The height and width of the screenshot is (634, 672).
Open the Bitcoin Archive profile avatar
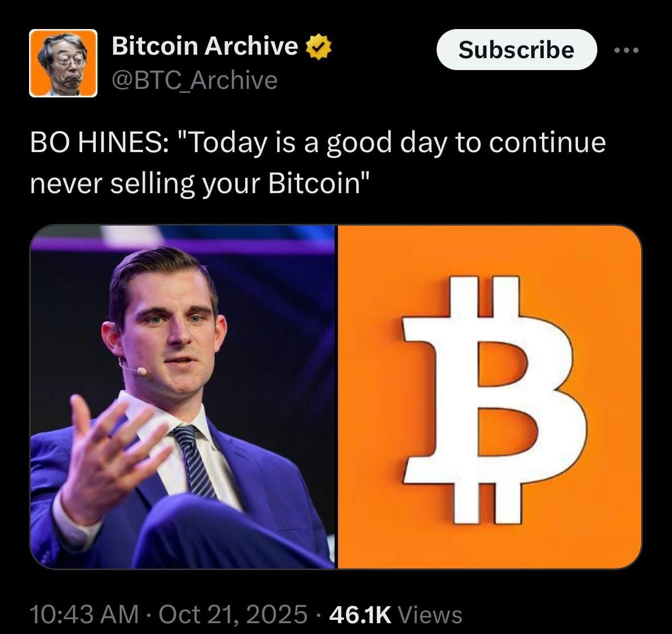pyautogui.click(x=63, y=63)
